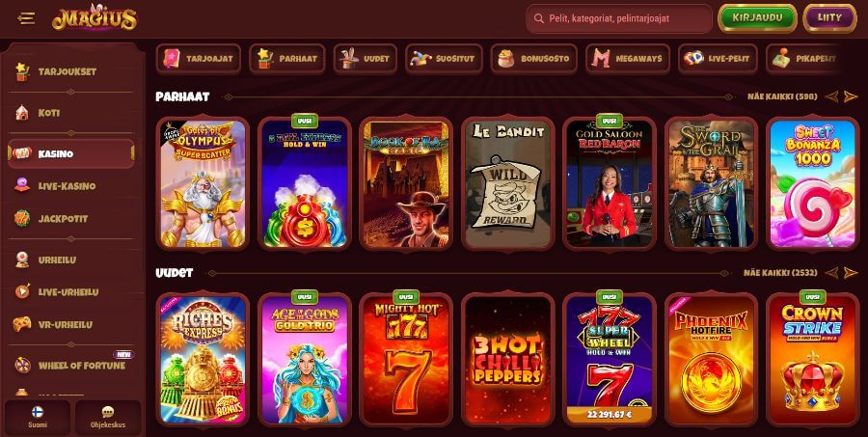Image resolution: width=868 pixels, height=437 pixels.
Task: Switch to the Live-pelit category
Action: pyautogui.click(x=718, y=59)
